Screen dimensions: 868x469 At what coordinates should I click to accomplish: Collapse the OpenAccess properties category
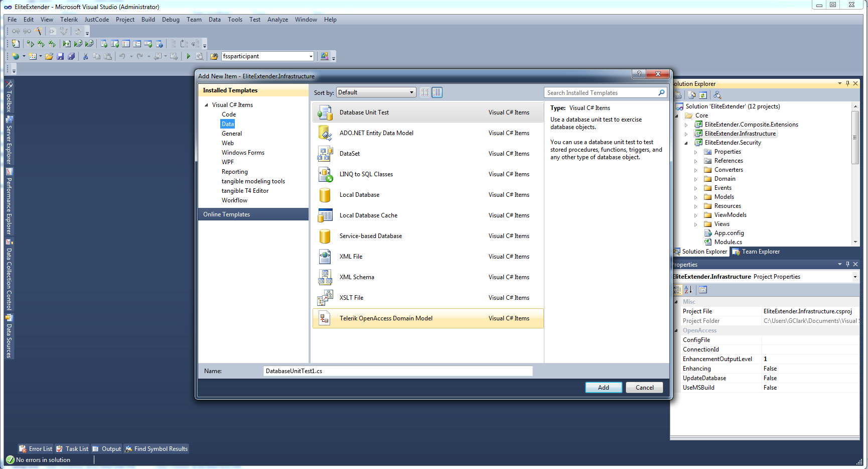coord(677,330)
